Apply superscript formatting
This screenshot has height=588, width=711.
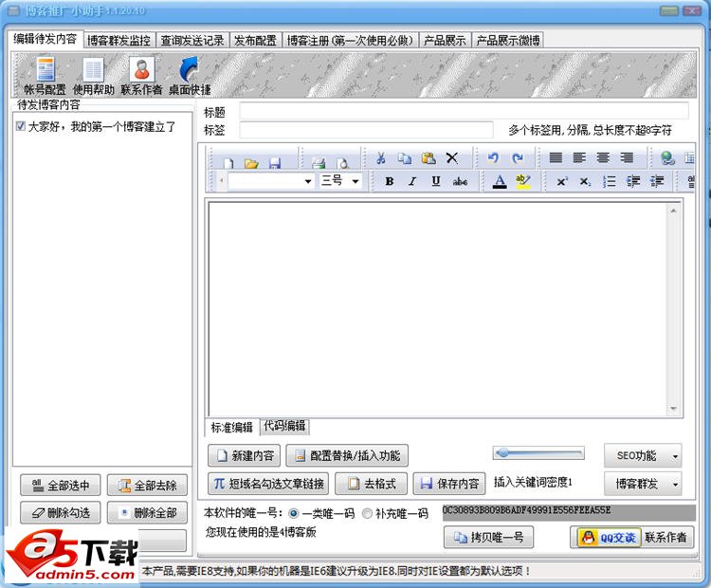pyautogui.click(x=562, y=181)
